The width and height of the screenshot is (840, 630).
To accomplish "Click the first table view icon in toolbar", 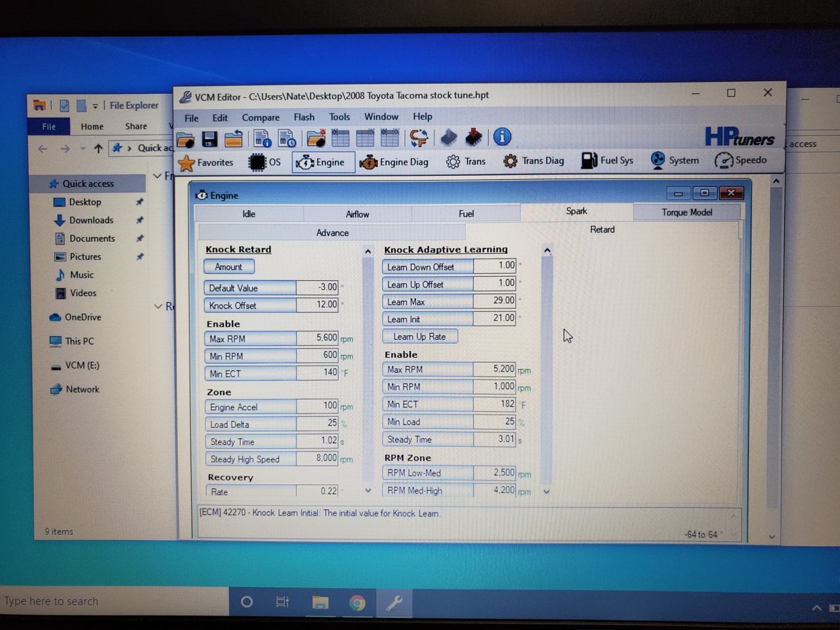I will (341, 138).
